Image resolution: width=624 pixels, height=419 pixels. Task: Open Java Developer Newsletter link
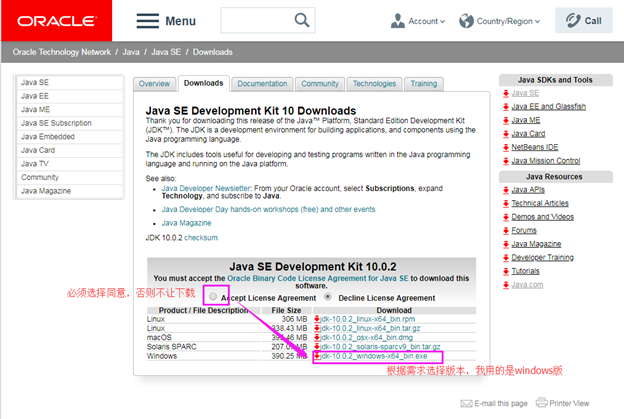click(206, 188)
